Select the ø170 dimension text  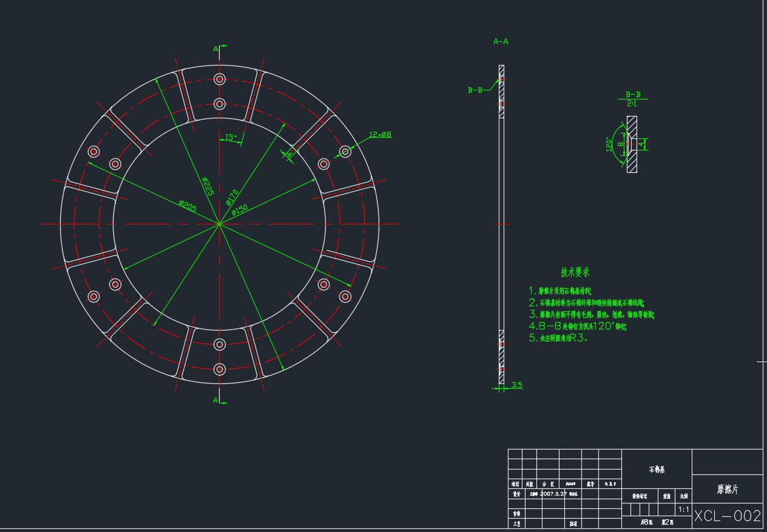(232, 197)
